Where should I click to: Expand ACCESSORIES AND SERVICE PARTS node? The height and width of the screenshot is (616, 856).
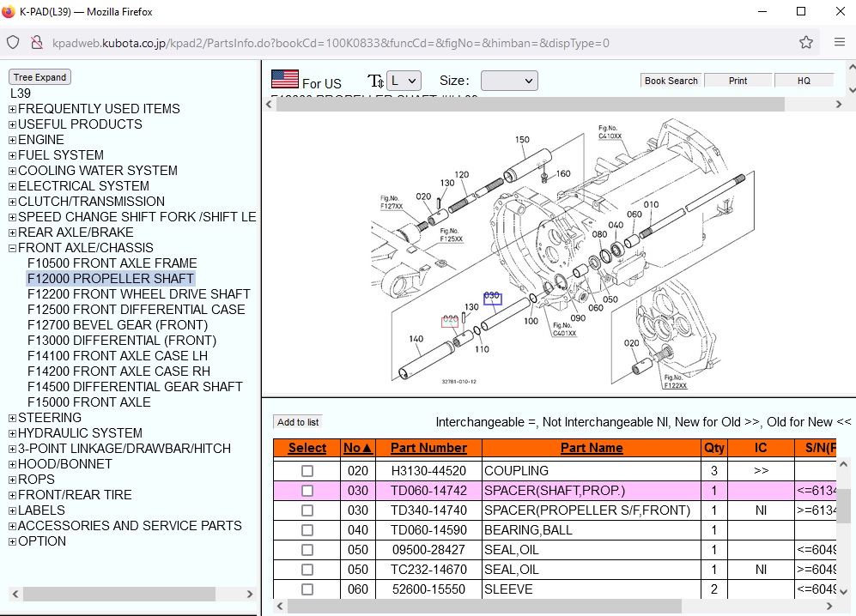pyautogui.click(x=13, y=527)
